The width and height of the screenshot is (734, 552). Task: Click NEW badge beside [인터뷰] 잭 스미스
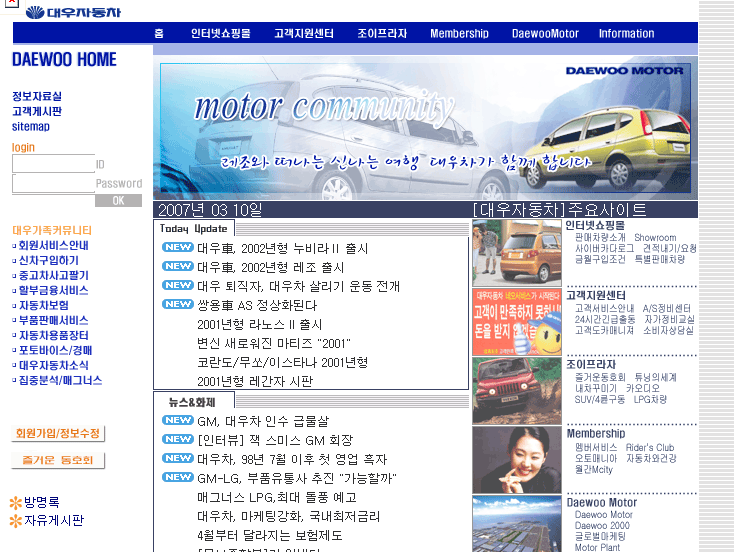point(178,439)
